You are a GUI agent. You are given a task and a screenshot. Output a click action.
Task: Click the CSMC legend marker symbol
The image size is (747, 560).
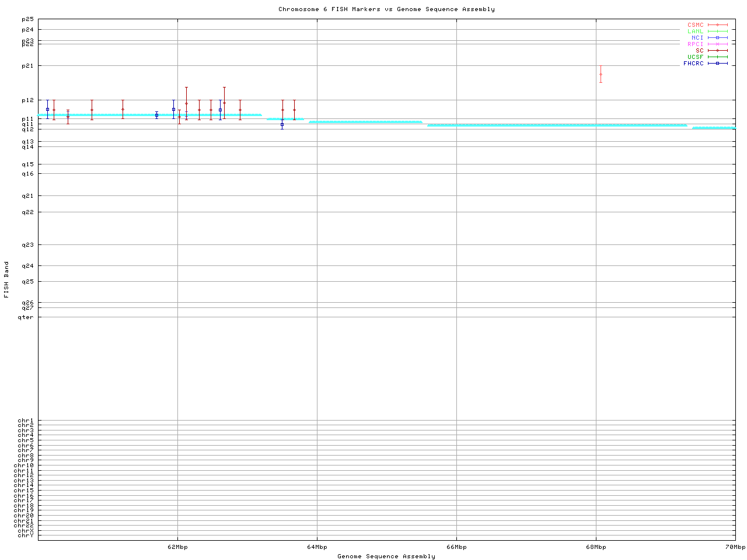coord(717,25)
